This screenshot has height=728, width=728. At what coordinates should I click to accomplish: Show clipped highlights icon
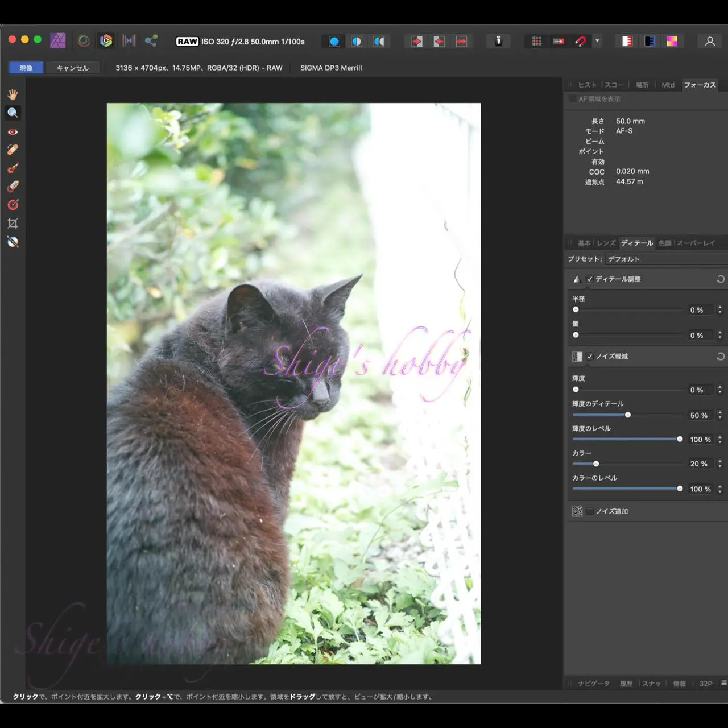click(x=627, y=41)
